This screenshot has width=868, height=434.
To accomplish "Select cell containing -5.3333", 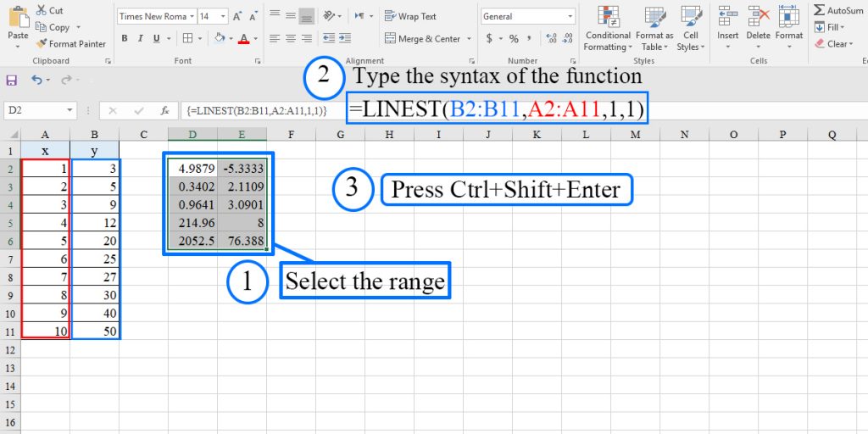I will [x=242, y=169].
